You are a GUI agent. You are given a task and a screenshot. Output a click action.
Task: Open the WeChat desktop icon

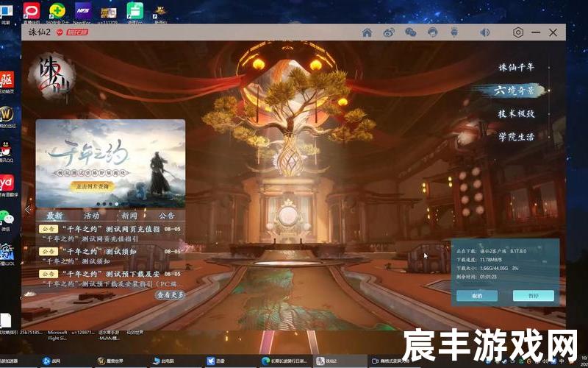7,219
